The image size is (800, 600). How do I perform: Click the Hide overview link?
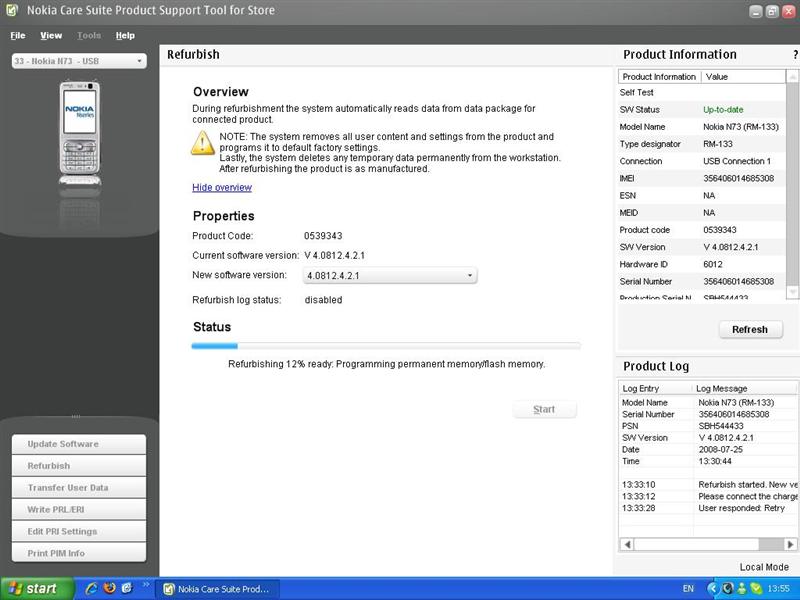click(x=222, y=187)
